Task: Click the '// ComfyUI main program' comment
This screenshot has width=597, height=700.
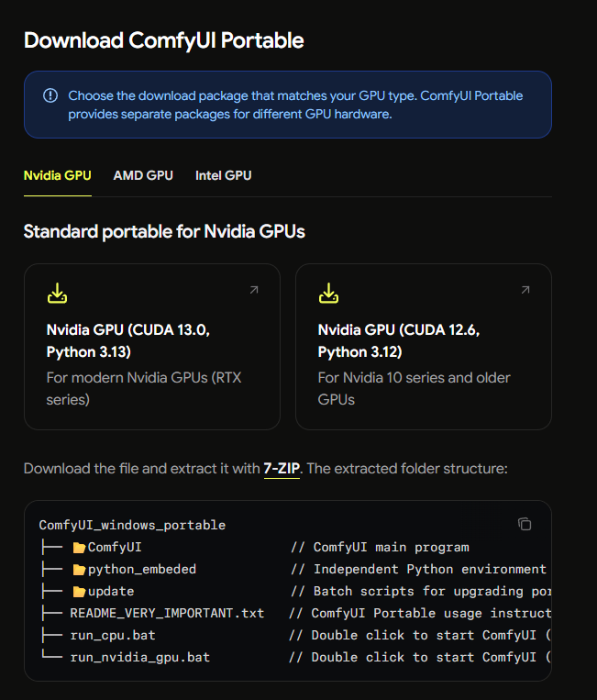Action: tap(380, 548)
